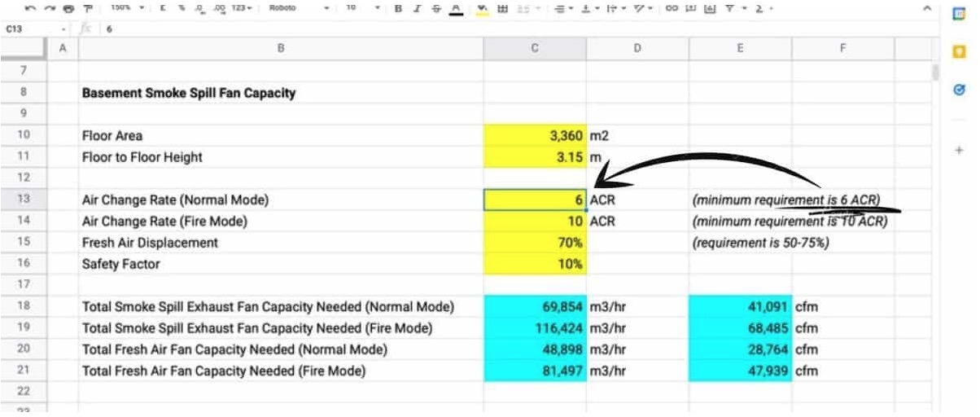Click the get add-ons plus button

(959, 151)
